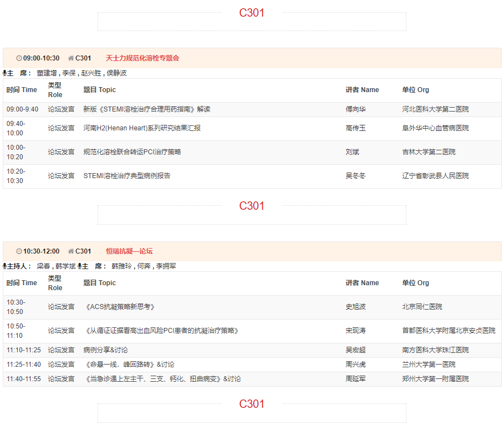
Task: Select topic 河南H2(Henan Heart)系列研究结果汇报
Action: tap(142, 128)
